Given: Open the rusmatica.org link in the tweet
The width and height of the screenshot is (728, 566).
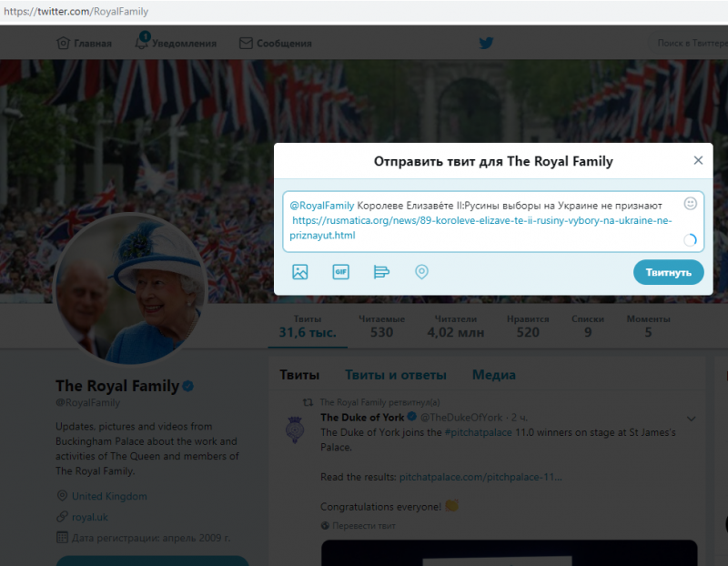Looking at the screenshot, I should tap(480, 227).
